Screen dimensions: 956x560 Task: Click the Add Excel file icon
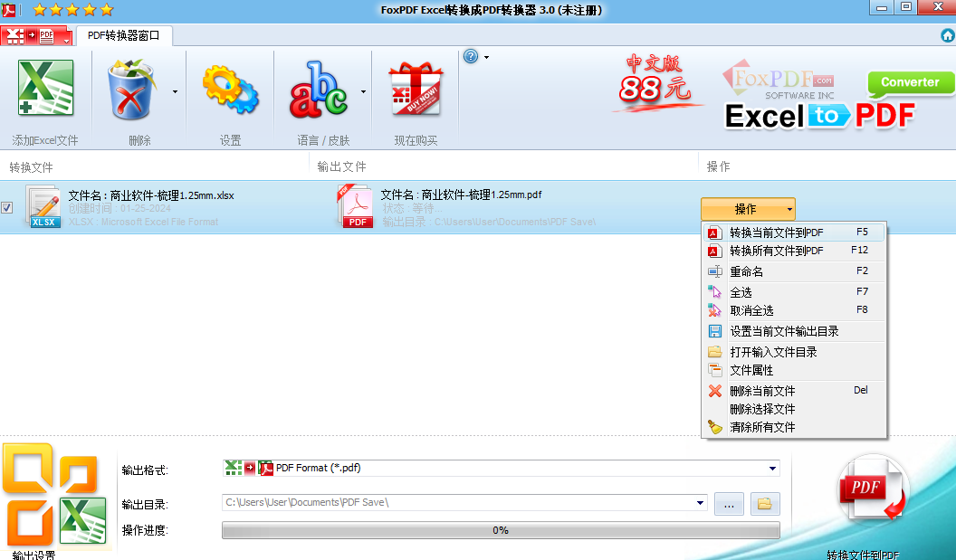click(x=46, y=89)
